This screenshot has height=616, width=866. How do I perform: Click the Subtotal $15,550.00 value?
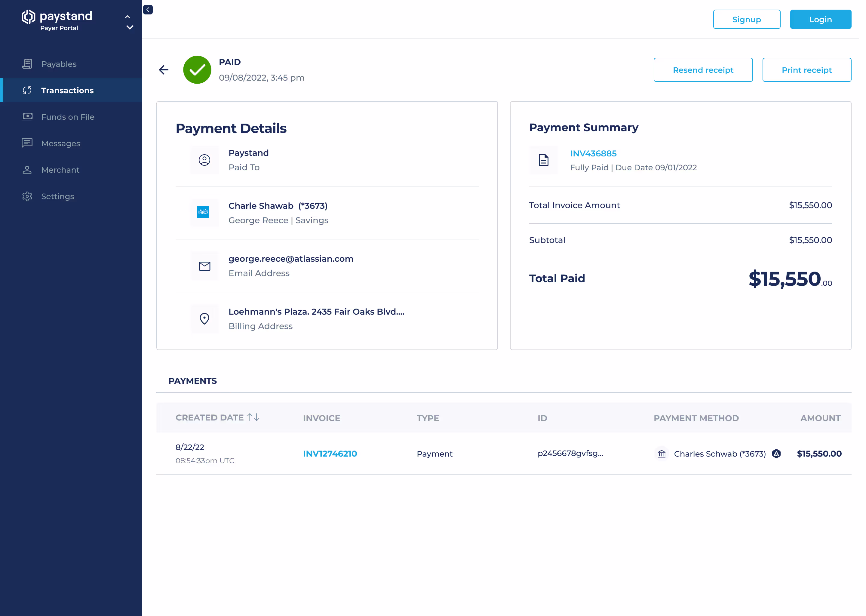[x=810, y=240]
